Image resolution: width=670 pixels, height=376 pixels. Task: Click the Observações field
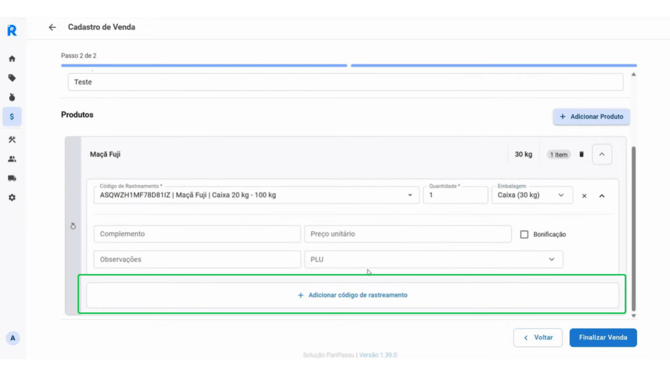[x=197, y=259]
